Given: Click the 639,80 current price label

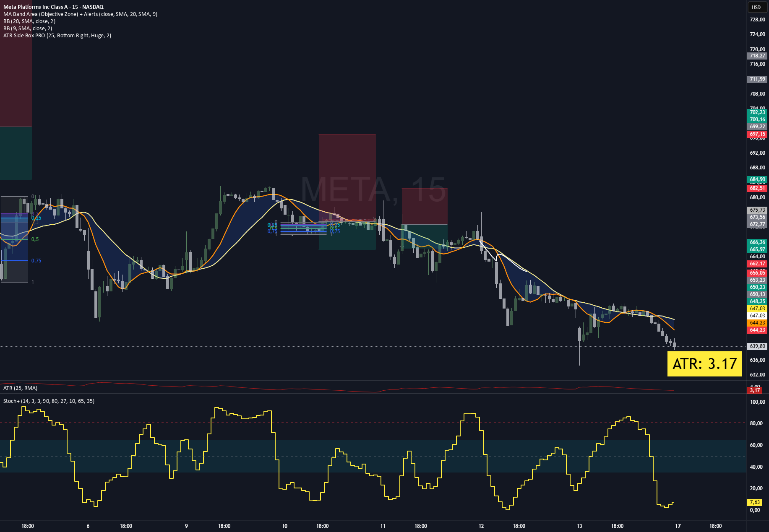Looking at the screenshot, I should coord(757,346).
